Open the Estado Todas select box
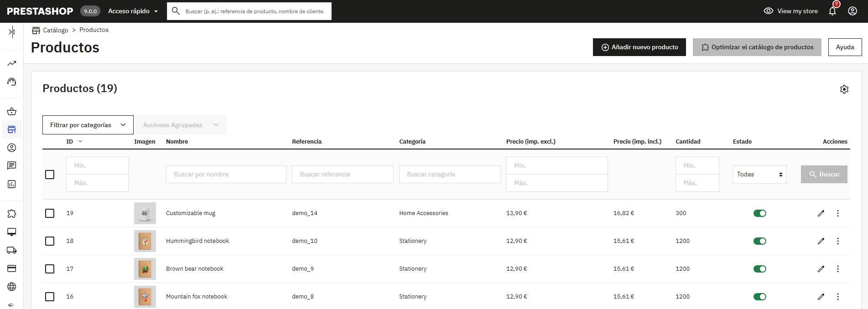868x309 pixels. (759, 175)
